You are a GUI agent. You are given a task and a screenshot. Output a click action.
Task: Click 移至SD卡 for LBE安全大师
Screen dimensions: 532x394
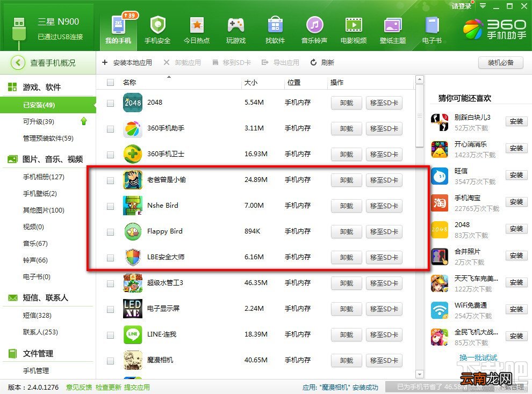pyautogui.click(x=384, y=258)
